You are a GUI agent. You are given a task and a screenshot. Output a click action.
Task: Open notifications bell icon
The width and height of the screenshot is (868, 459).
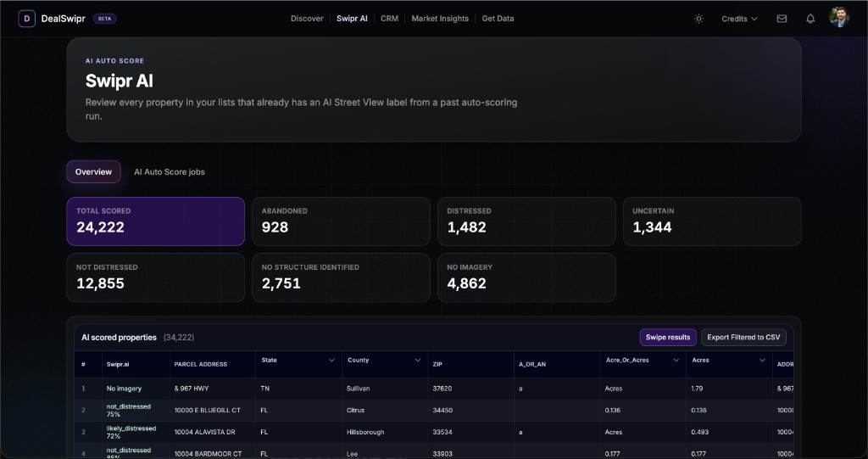pos(810,19)
